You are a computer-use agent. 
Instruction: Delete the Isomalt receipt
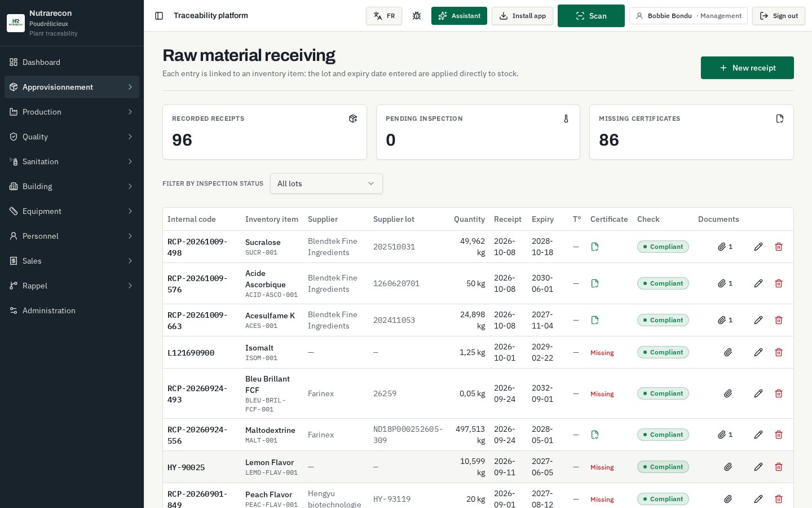pyautogui.click(x=779, y=352)
